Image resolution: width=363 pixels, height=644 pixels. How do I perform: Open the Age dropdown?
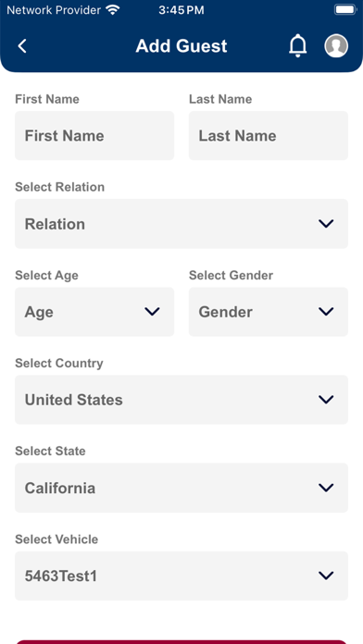[x=94, y=312]
